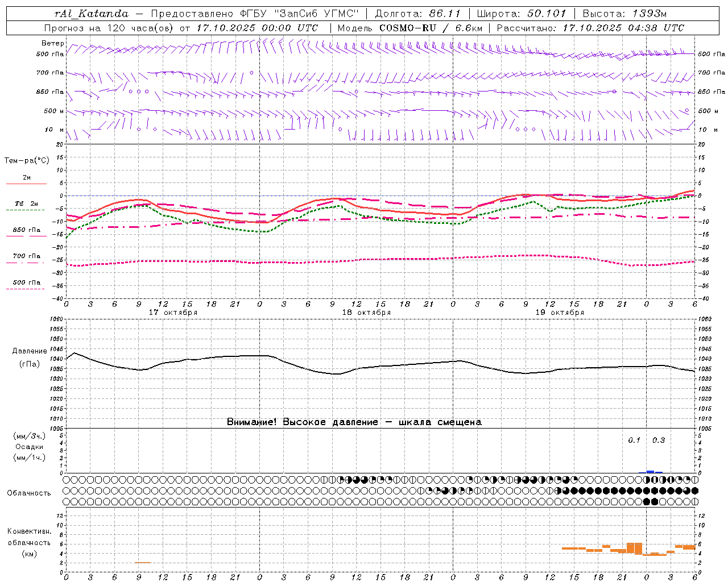Select the Td 2м legend entry

point(27,203)
